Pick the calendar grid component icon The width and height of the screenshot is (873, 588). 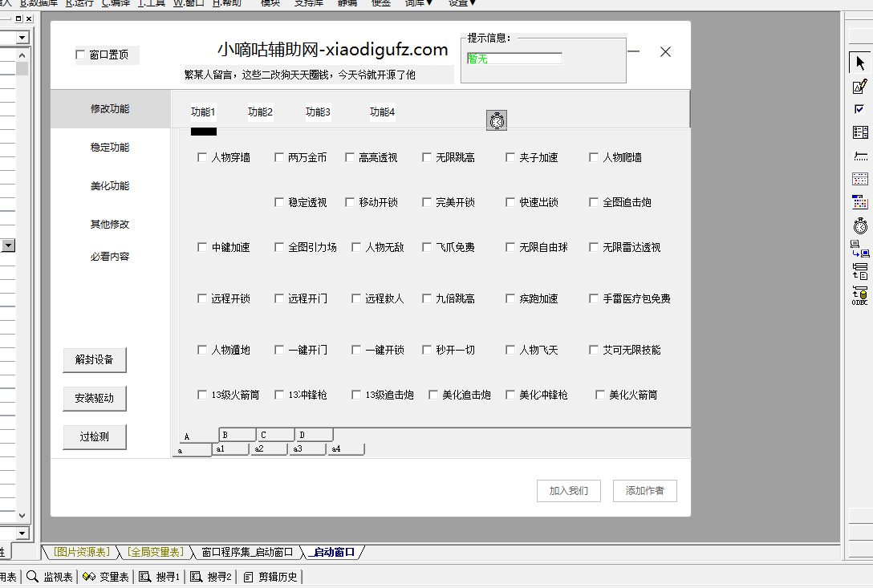[860, 179]
